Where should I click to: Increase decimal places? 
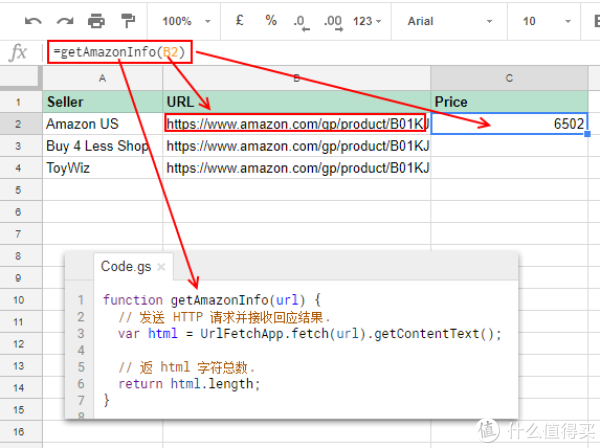(x=333, y=22)
